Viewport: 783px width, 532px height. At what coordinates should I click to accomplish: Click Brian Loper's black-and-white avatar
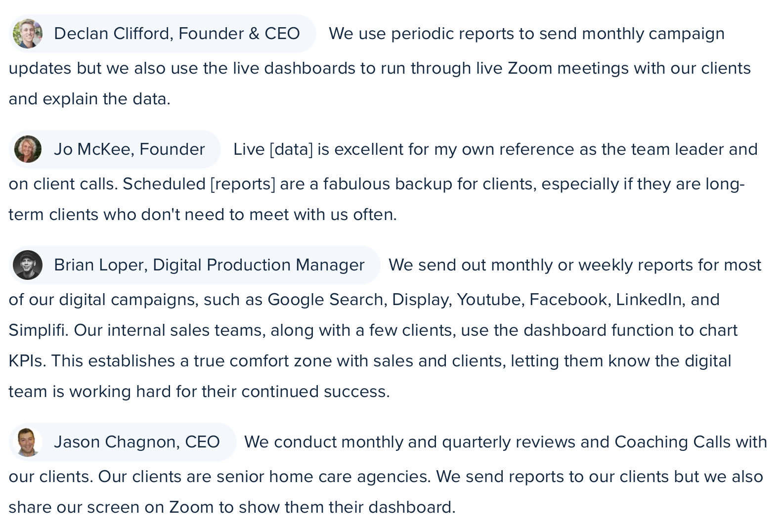click(x=28, y=265)
